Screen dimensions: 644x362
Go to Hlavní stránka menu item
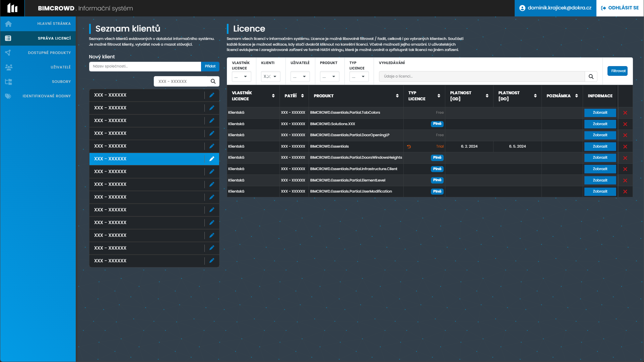point(38,24)
